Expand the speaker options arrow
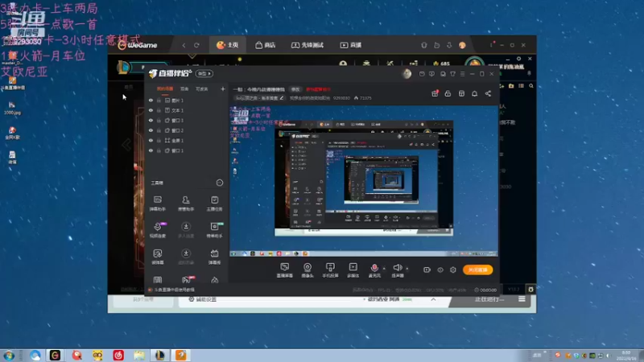This screenshot has width=644, height=362. (407, 269)
